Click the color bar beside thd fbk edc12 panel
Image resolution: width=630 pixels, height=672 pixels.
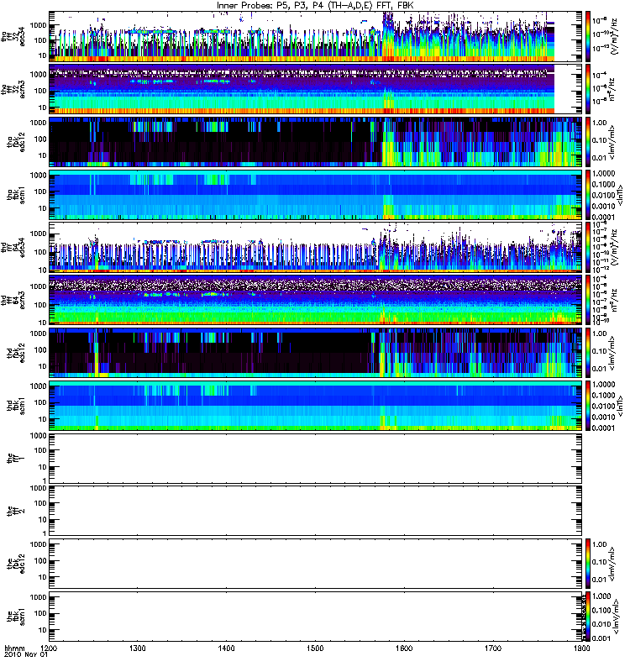[588, 352]
